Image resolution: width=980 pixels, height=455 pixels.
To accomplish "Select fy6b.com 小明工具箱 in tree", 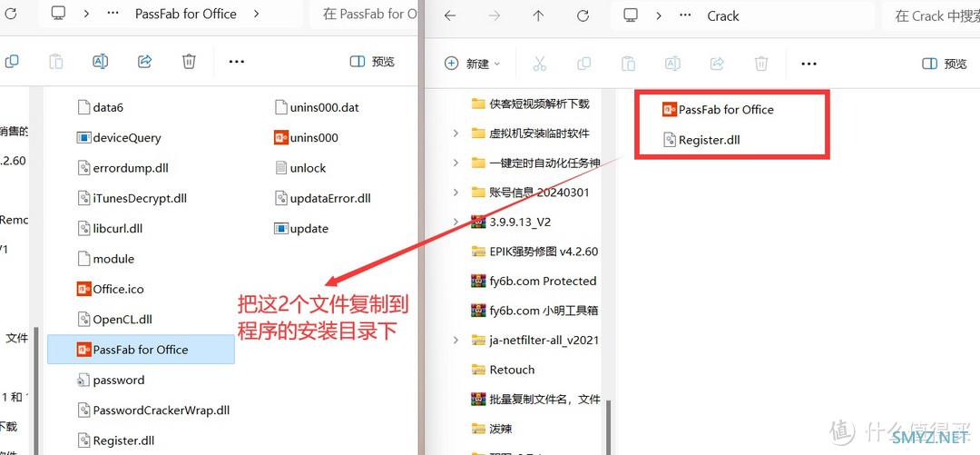I will 535,311.
